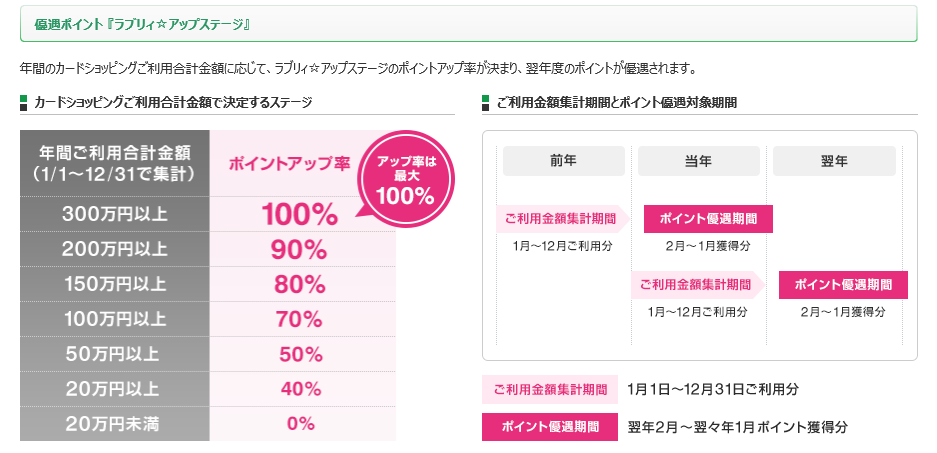Image resolution: width=937 pixels, height=453 pixels.
Task: Click the 前年 column header
Action: pyautogui.click(x=564, y=161)
